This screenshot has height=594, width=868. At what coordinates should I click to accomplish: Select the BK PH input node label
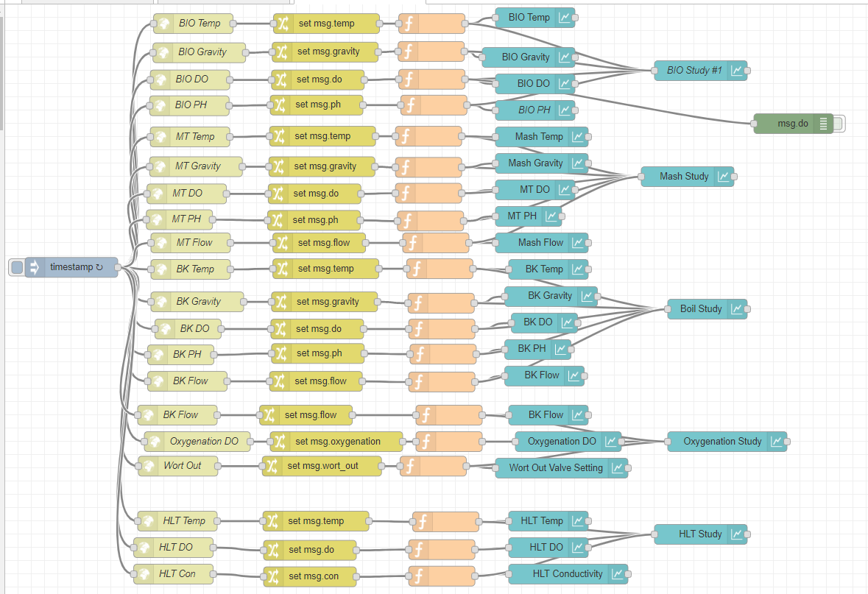point(187,354)
